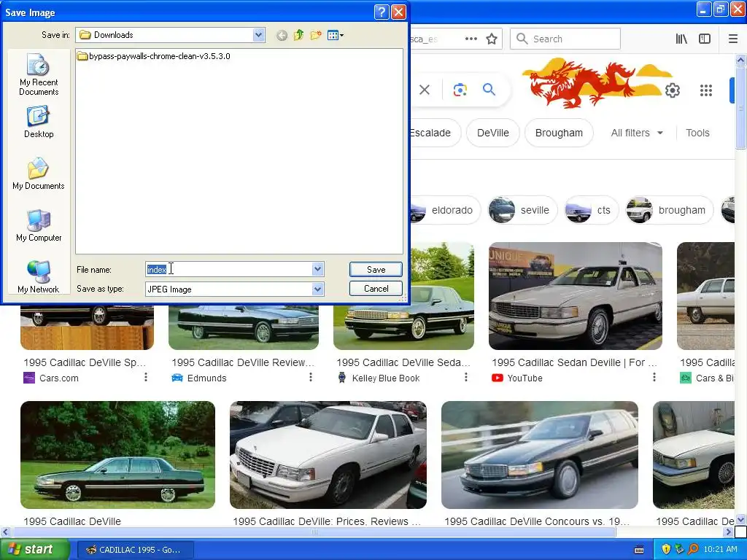
Task: Open the Tools option
Action: click(697, 133)
